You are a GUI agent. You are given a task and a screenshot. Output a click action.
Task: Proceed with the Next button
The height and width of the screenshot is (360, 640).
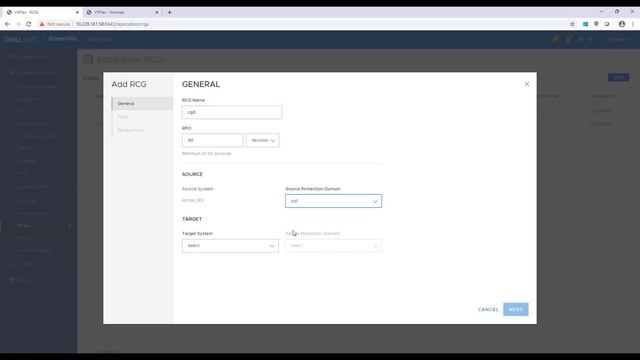(x=516, y=309)
